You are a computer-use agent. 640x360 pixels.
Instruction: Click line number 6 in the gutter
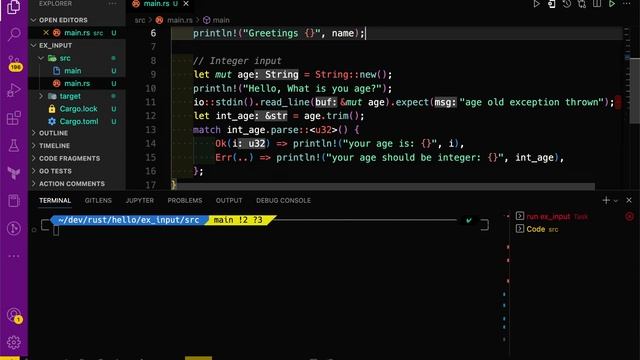tap(153, 33)
